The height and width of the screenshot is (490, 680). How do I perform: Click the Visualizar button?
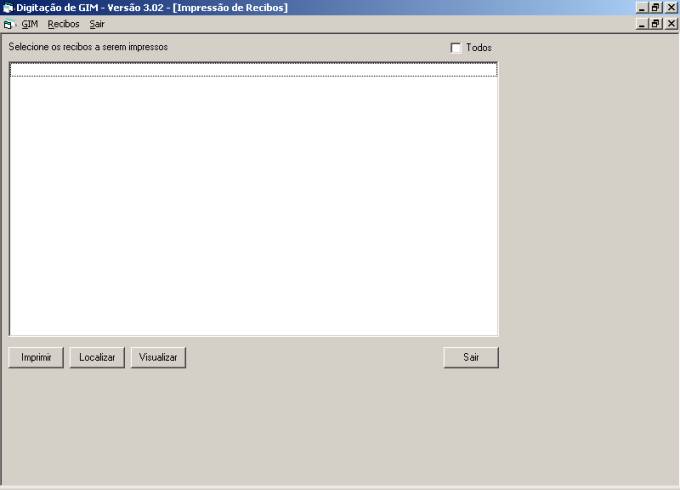pyautogui.click(x=158, y=357)
